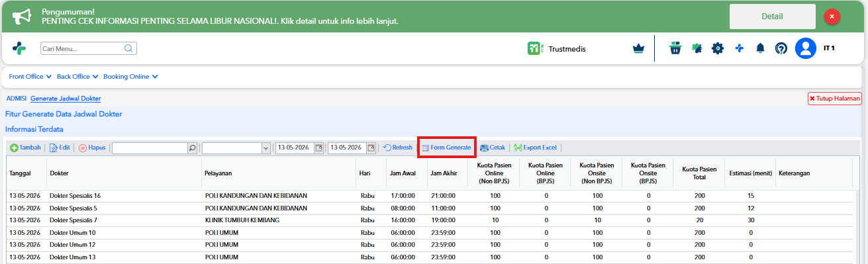868x264 pixels.
Task: Click the Tambah add button
Action: (25, 148)
